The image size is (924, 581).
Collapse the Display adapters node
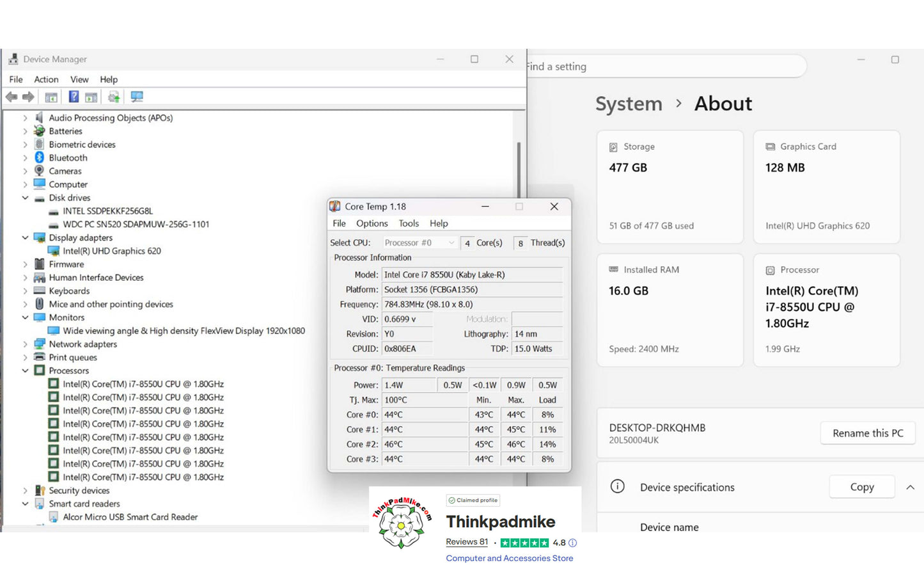[x=26, y=238]
